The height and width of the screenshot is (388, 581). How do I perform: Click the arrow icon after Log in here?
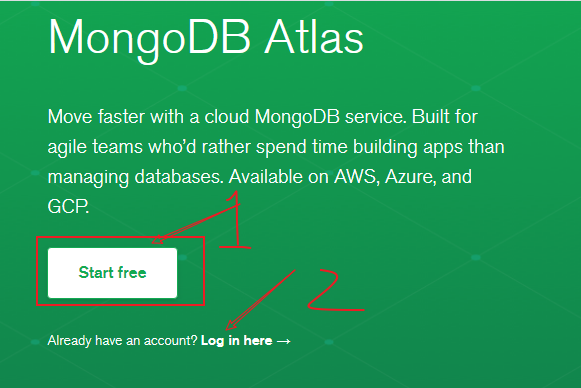click(283, 341)
